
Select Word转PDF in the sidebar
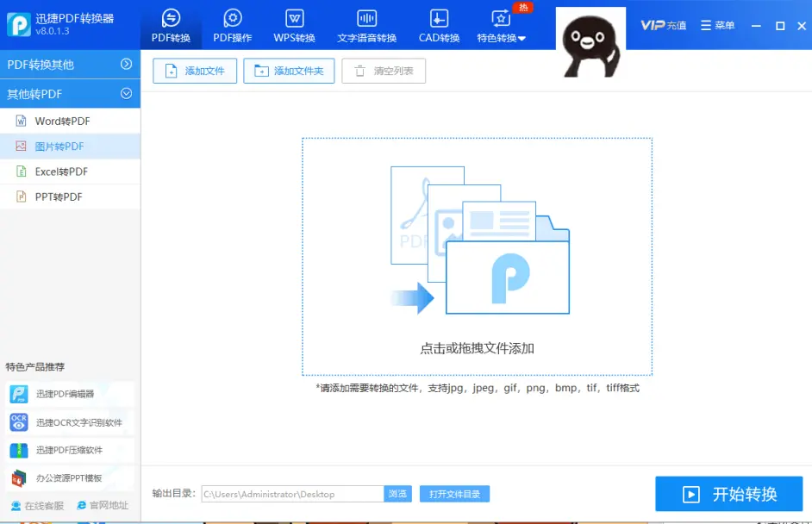click(x=70, y=121)
